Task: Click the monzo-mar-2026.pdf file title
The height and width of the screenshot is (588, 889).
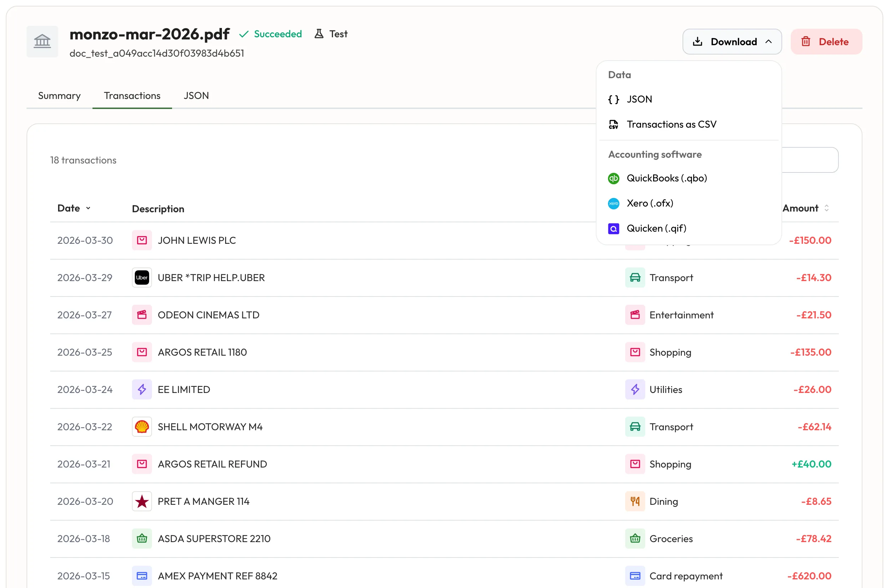Action: coord(149,34)
